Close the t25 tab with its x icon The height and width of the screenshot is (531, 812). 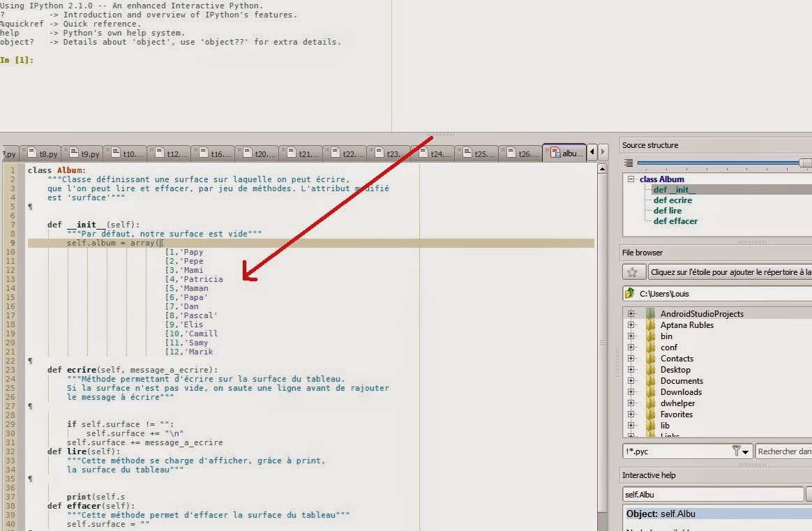(x=459, y=149)
